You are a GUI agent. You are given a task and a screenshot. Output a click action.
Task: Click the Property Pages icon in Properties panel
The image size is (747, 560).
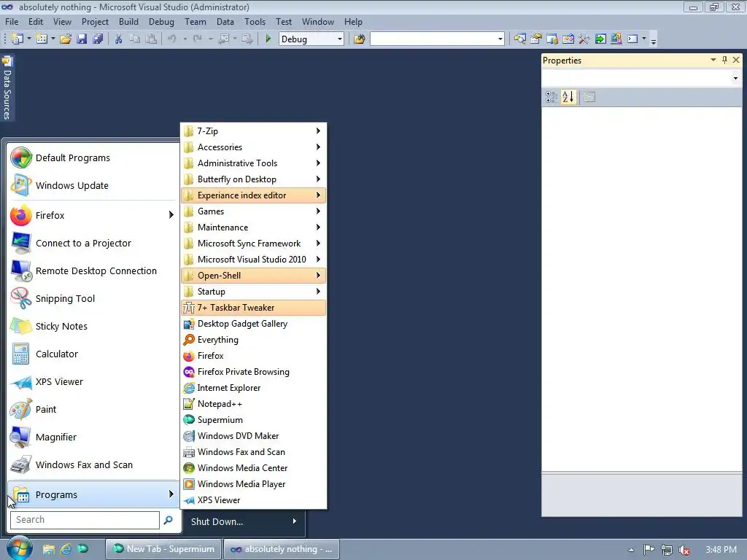pyautogui.click(x=589, y=97)
